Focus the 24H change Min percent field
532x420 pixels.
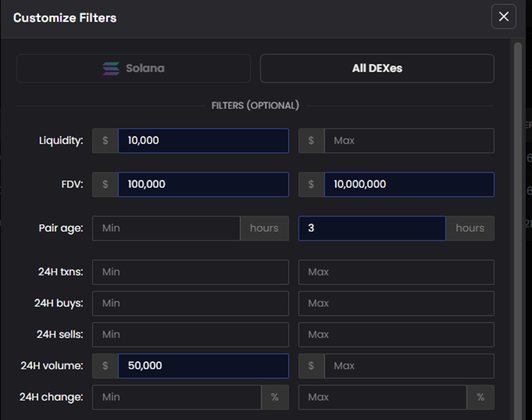(x=177, y=397)
